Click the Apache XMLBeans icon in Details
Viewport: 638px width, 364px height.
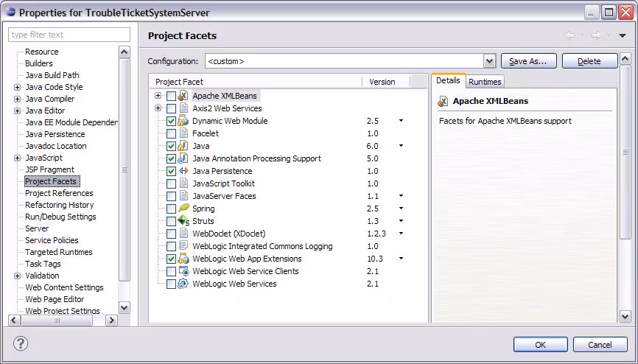pyautogui.click(x=443, y=102)
